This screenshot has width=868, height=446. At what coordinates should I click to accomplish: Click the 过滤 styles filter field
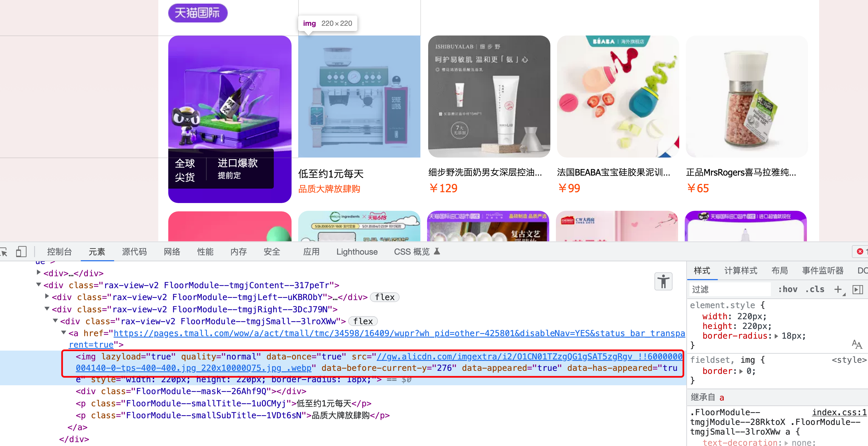[730, 290]
